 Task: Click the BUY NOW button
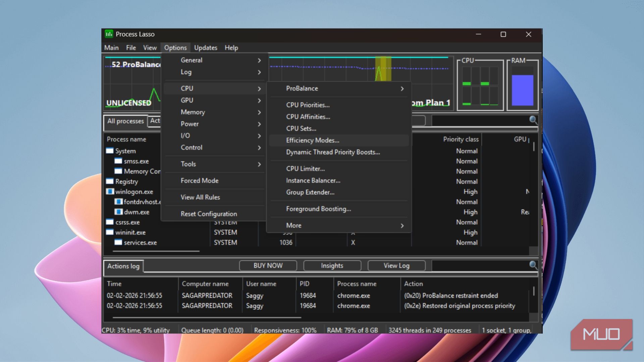[268, 265]
